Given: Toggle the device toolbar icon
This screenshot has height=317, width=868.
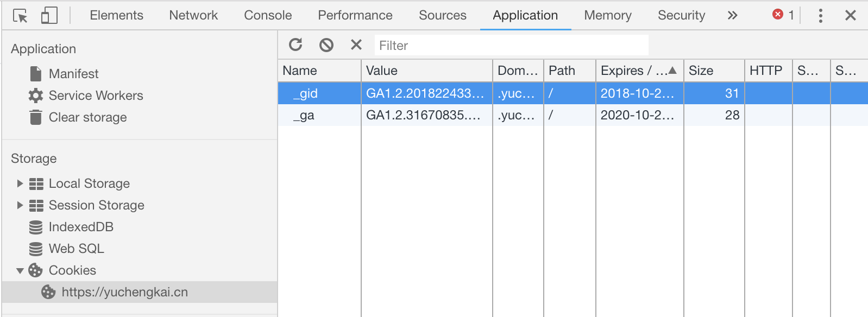Looking at the screenshot, I should [x=49, y=16].
